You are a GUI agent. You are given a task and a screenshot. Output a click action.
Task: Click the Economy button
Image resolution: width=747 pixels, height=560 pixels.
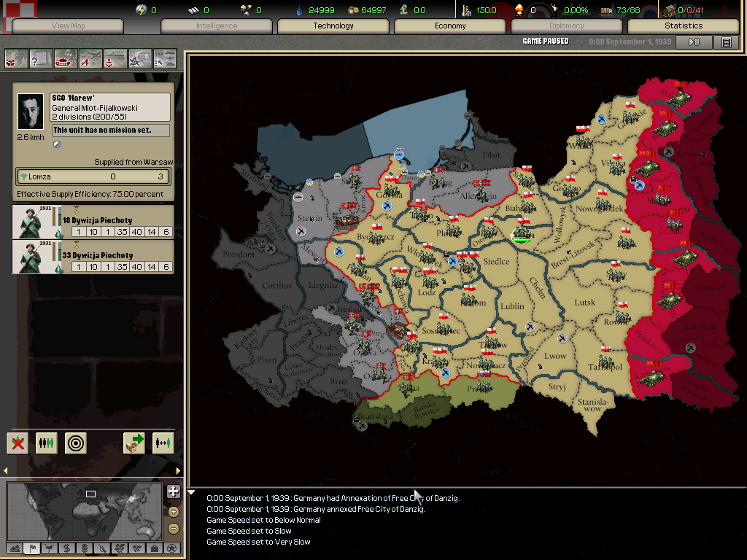click(x=449, y=26)
